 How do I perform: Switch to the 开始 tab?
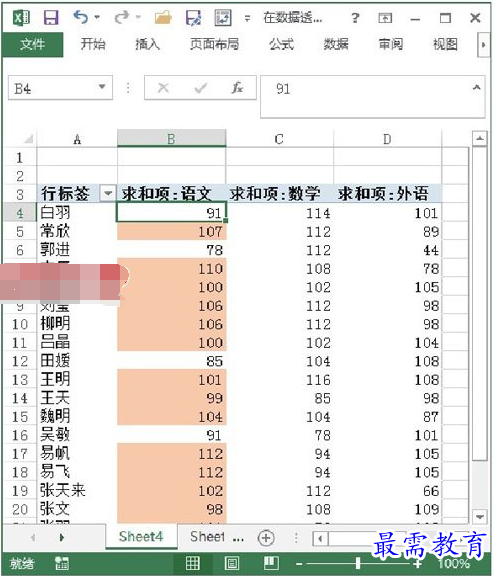[93, 44]
